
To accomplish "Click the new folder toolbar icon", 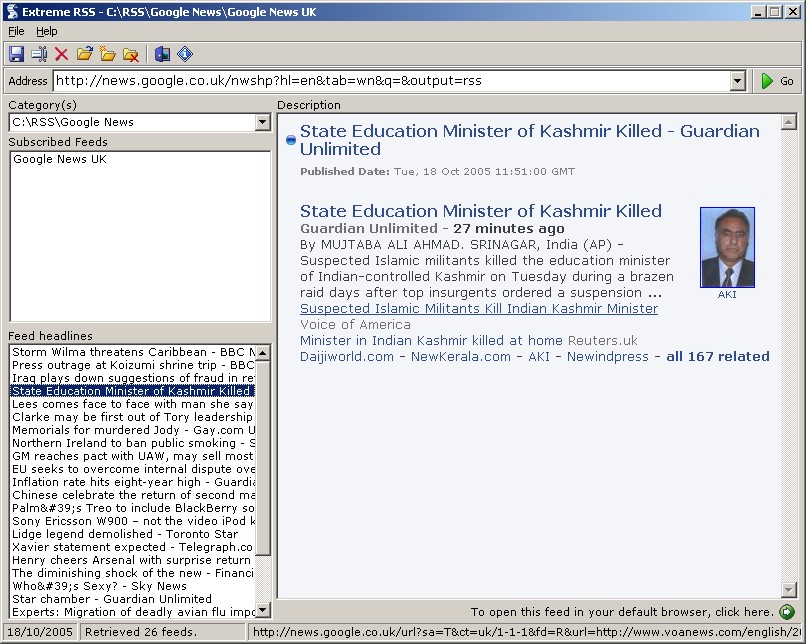I will coord(108,54).
